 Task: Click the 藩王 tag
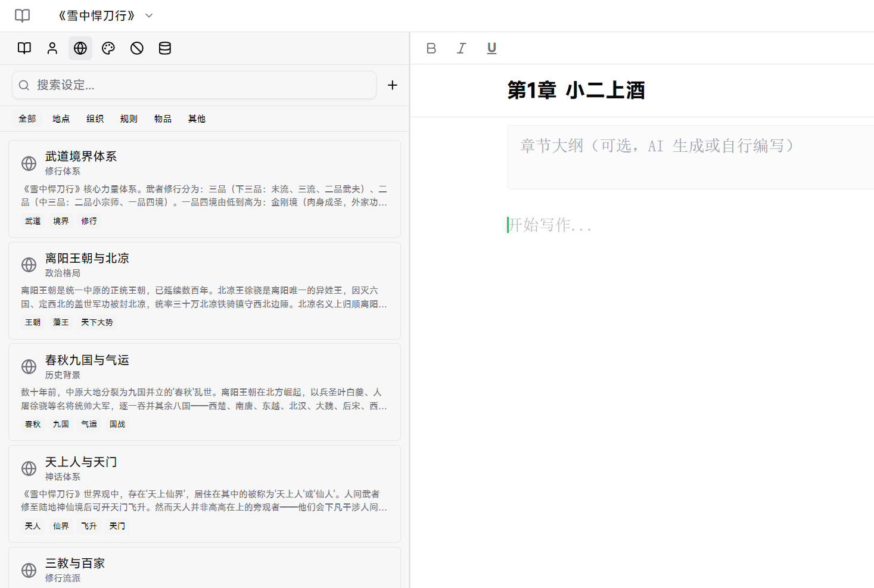click(61, 322)
